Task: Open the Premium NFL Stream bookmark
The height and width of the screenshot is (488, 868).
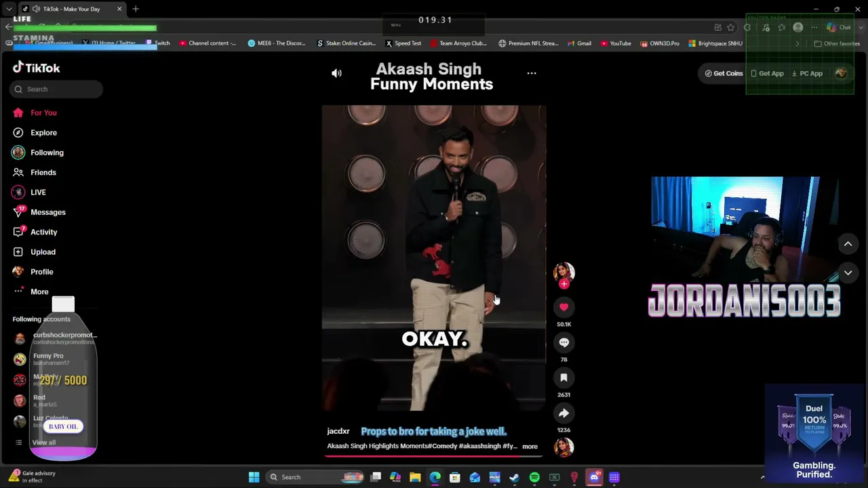Action: 529,43
